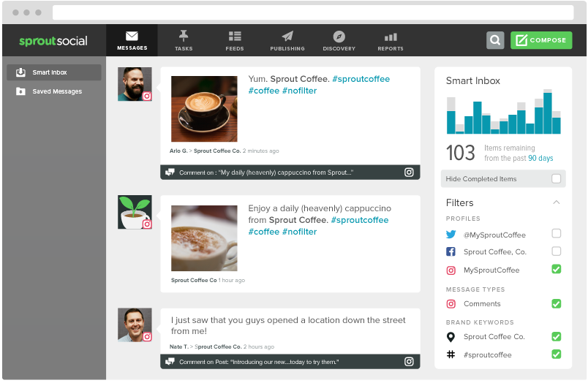Click the green Compose button
The width and height of the screenshot is (588, 383).
pos(541,40)
